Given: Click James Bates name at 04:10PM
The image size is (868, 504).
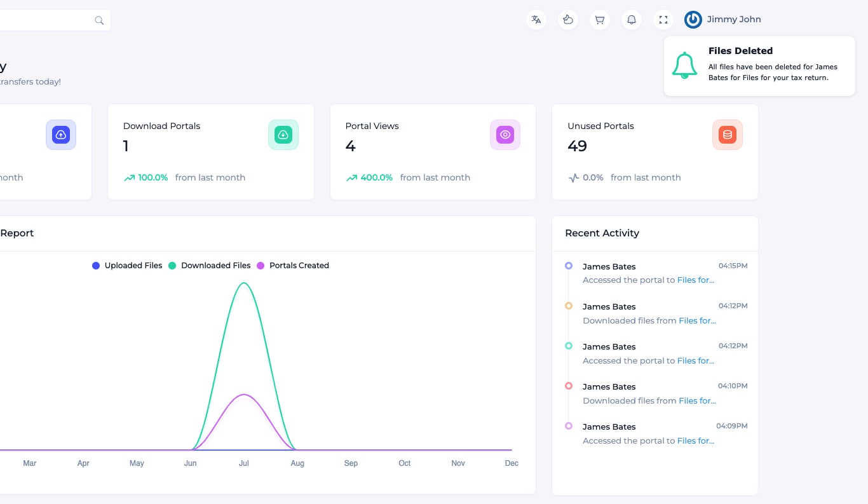Looking at the screenshot, I should pyautogui.click(x=609, y=386).
